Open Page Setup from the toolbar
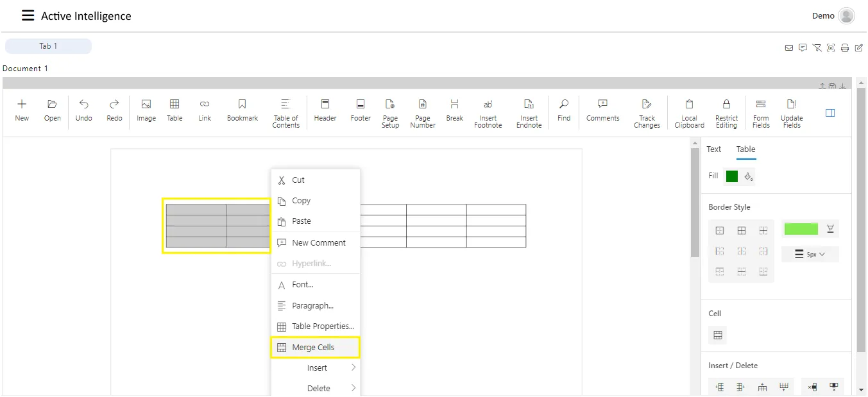The height and width of the screenshot is (397, 868). [x=390, y=113]
